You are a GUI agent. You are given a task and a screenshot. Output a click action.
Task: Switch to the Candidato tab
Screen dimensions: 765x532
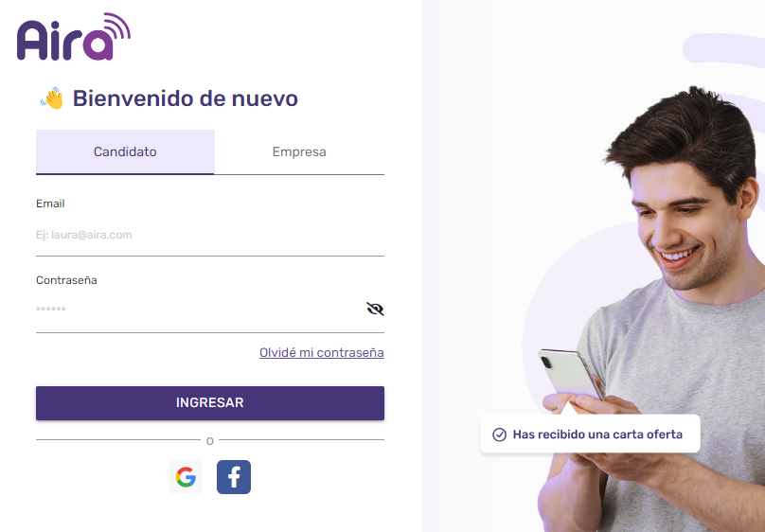pos(125,151)
